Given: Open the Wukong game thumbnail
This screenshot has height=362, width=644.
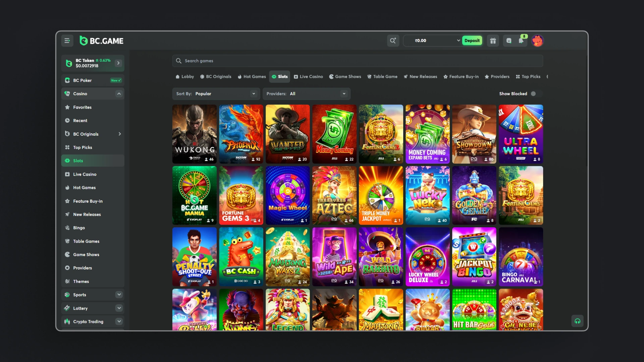Looking at the screenshot, I should pos(195,134).
